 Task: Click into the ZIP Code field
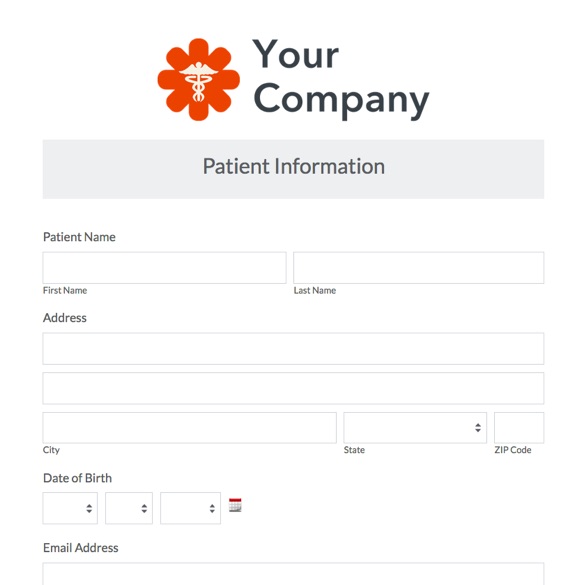click(x=519, y=428)
